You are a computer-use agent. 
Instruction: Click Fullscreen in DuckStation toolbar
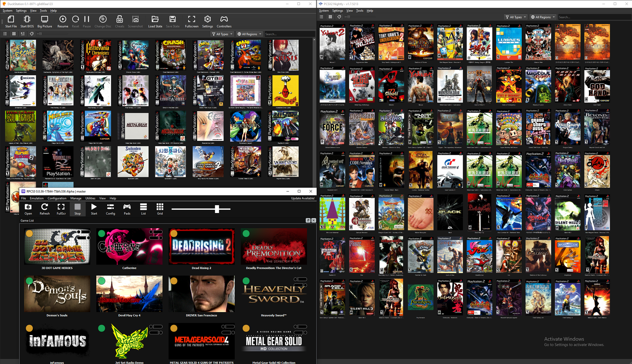192,22
